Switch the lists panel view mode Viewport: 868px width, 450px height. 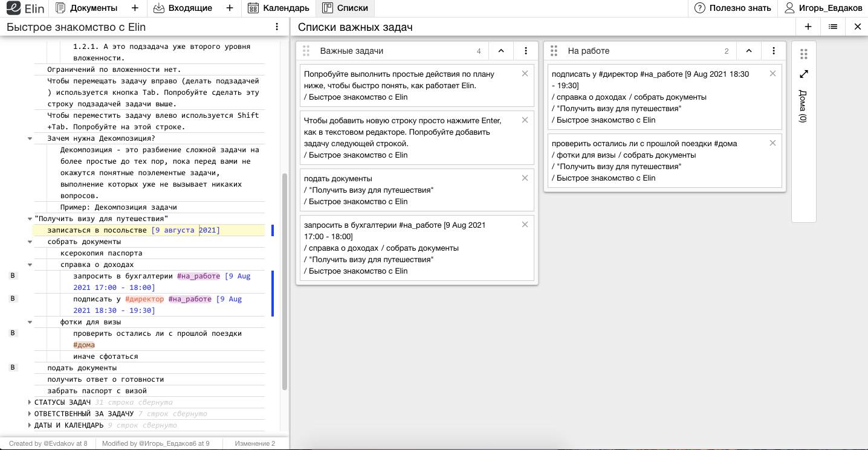(833, 27)
